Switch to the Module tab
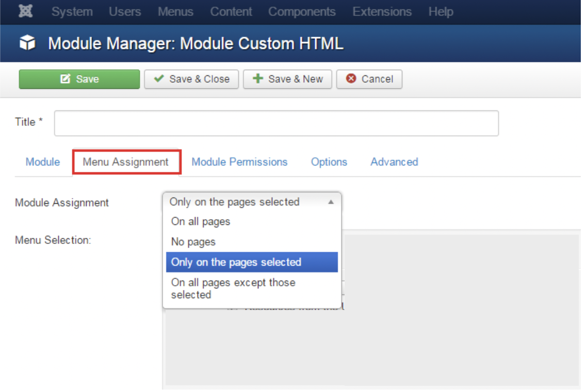 pyautogui.click(x=43, y=162)
